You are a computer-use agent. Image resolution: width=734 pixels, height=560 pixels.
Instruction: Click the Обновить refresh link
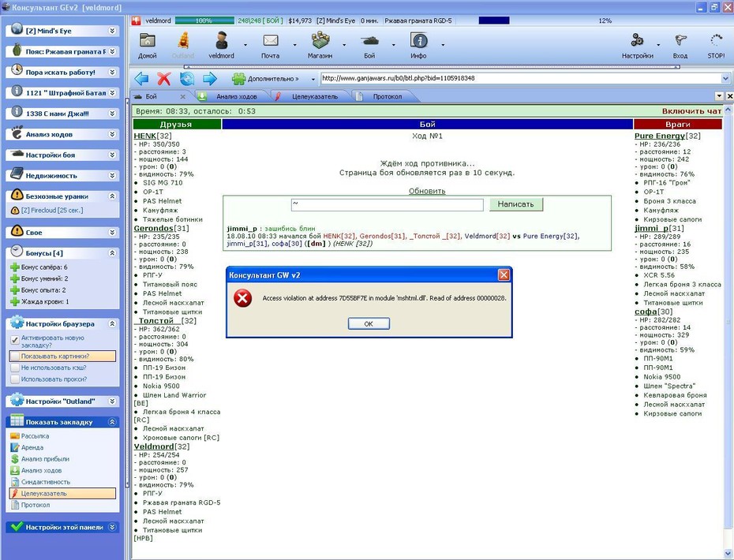point(427,191)
